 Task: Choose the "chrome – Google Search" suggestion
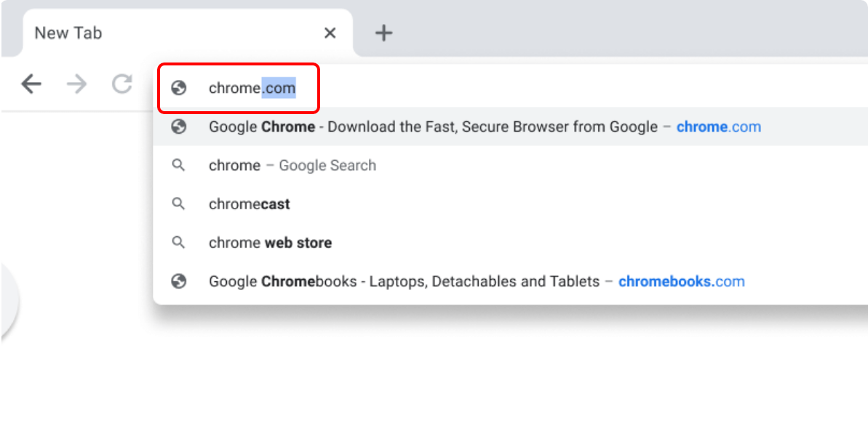tap(292, 165)
